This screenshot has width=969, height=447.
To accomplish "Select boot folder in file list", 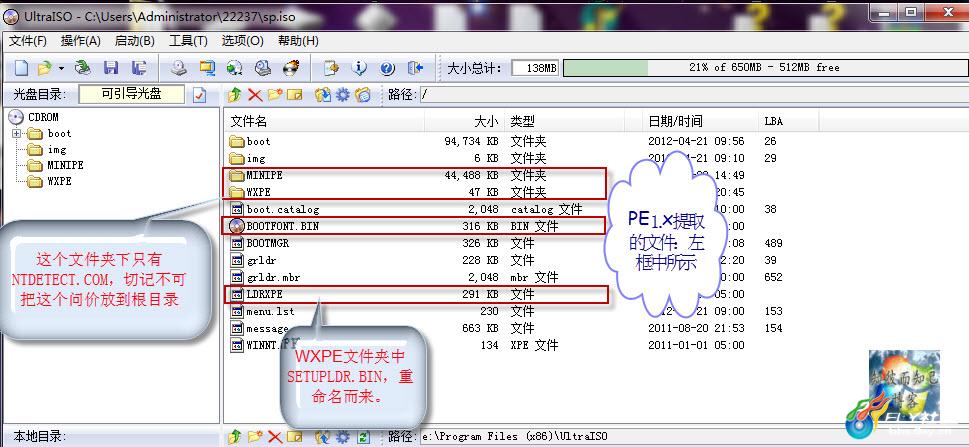I will (x=258, y=142).
